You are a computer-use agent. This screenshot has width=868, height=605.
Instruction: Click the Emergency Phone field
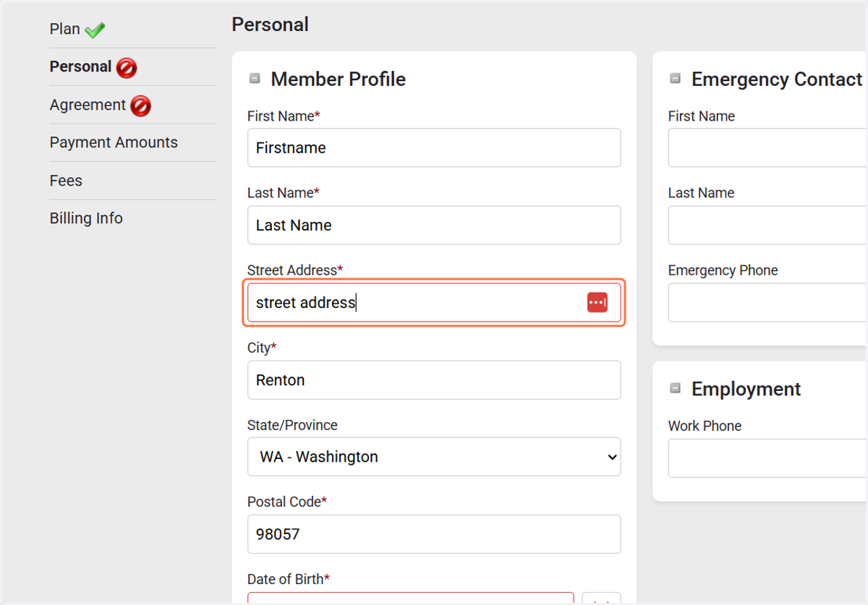[x=767, y=303]
